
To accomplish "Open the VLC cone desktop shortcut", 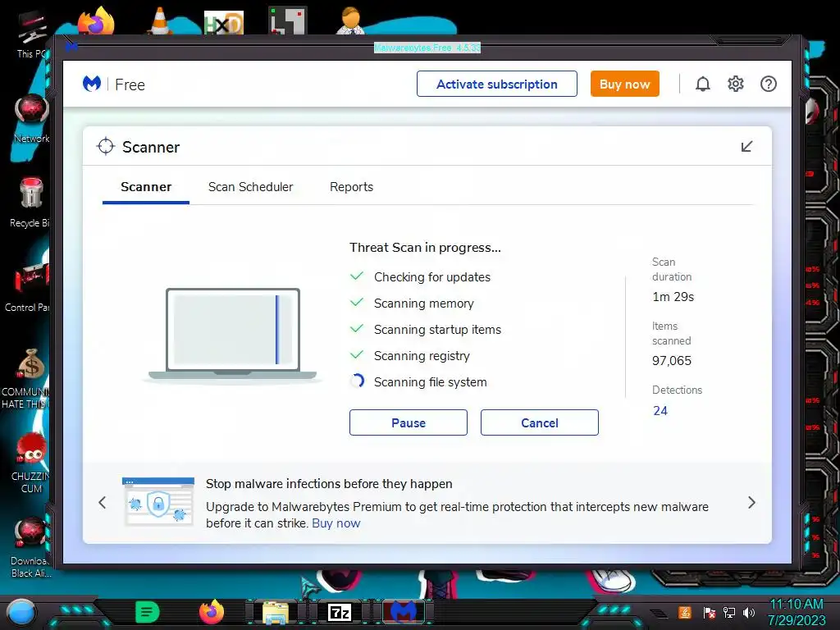I will [x=160, y=21].
